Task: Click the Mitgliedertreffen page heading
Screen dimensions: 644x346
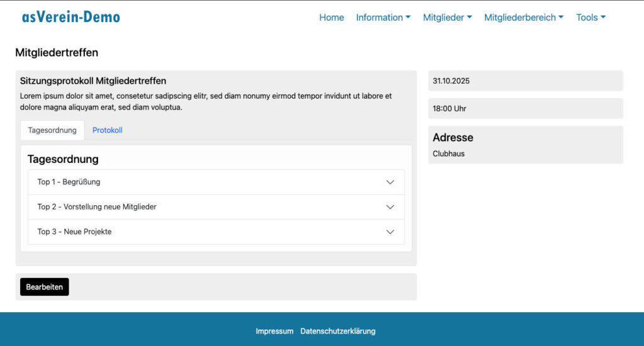Action: click(57, 53)
